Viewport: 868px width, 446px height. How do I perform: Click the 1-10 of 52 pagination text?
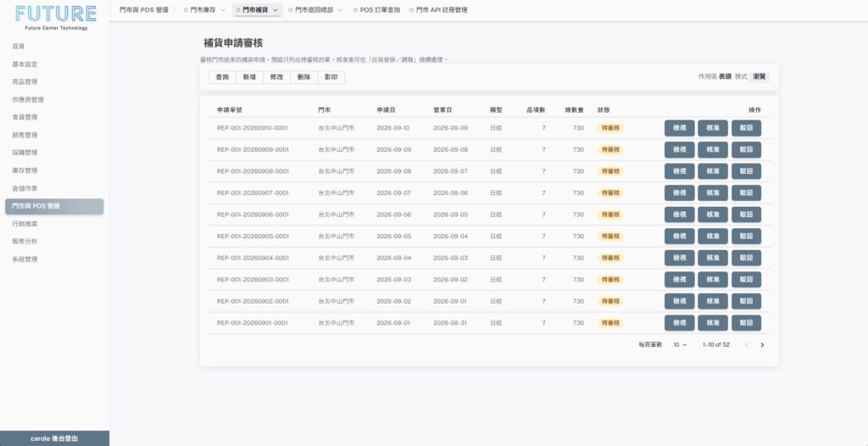coord(715,344)
